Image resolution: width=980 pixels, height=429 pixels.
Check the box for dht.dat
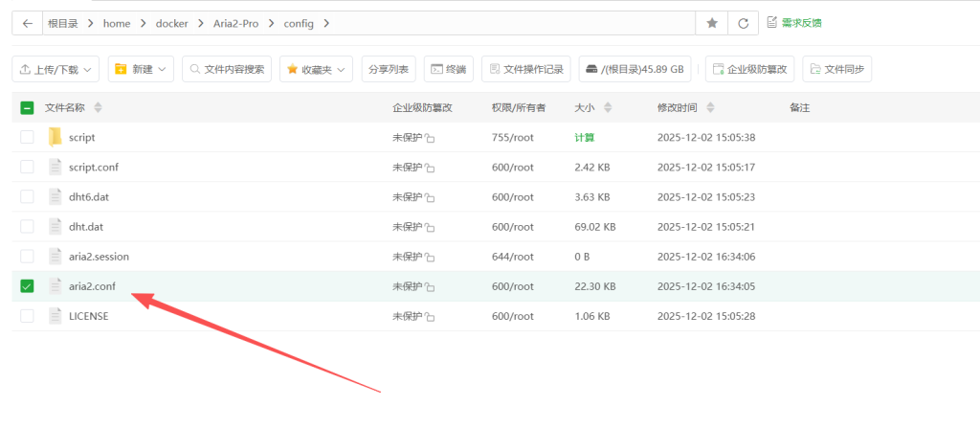coord(27,226)
